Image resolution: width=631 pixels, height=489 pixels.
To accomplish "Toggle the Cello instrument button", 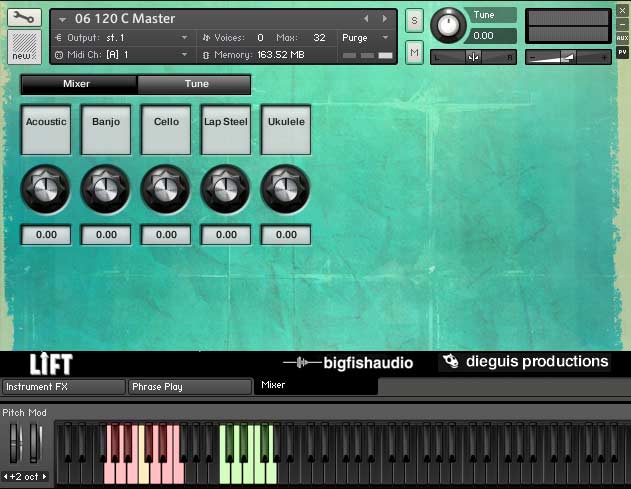I will 166,130.
